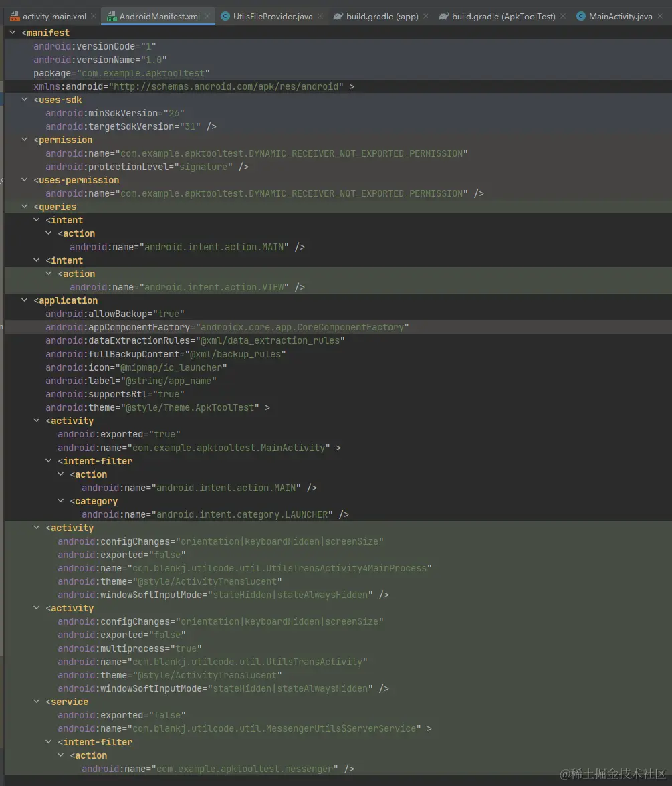Open build.gradle (ApkToolTest) tab
672x786 pixels.
tap(503, 17)
